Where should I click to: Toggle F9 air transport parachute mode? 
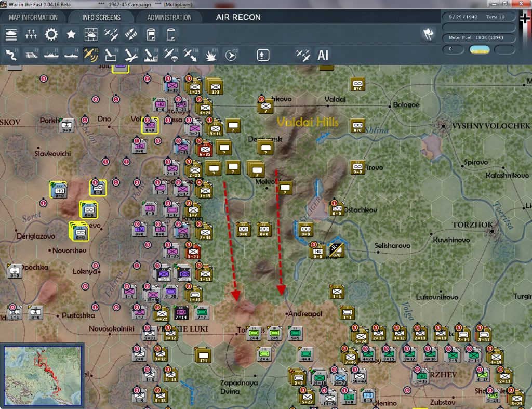click(171, 55)
